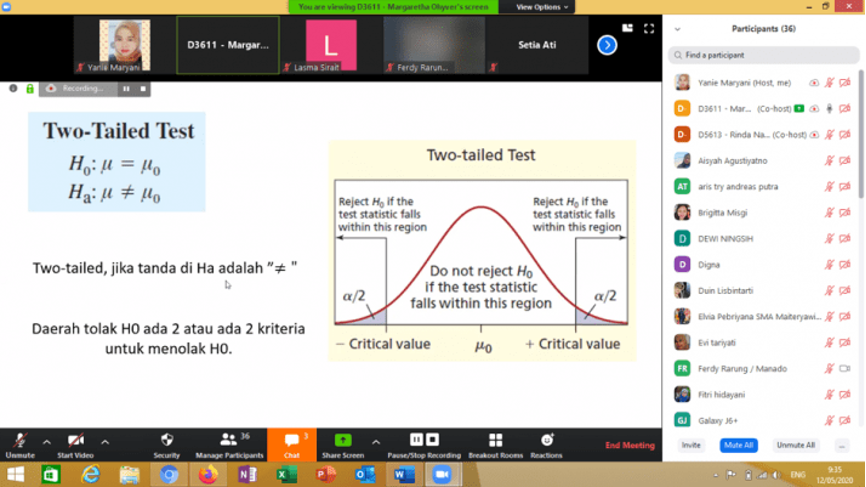Click the green Share Screen icon

[x=343, y=441]
